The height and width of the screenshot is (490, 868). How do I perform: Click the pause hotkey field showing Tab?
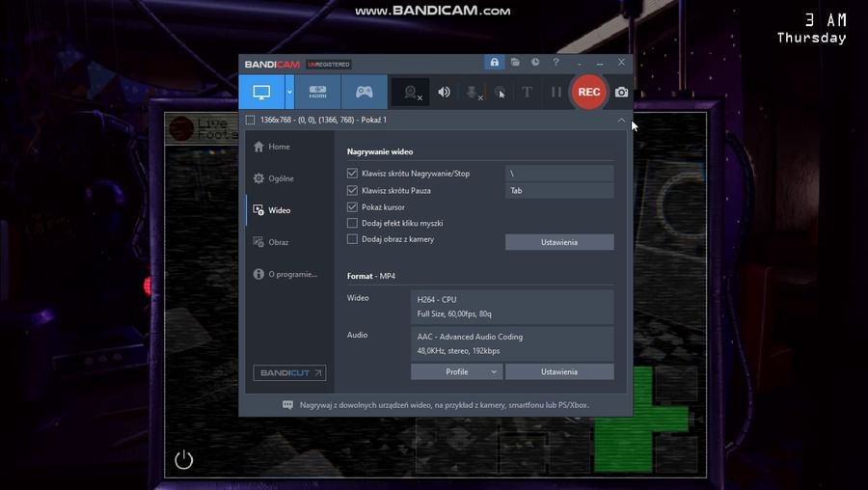(x=559, y=190)
